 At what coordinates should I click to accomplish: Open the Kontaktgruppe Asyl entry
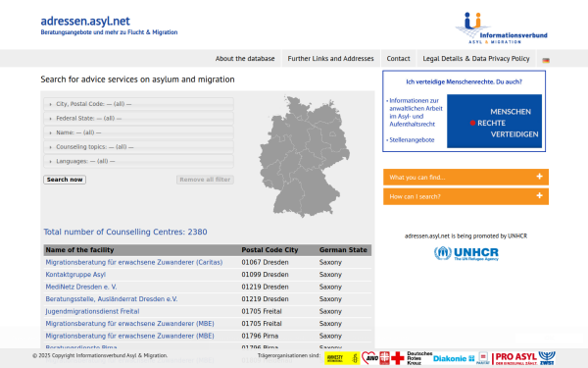(x=75, y=275)
